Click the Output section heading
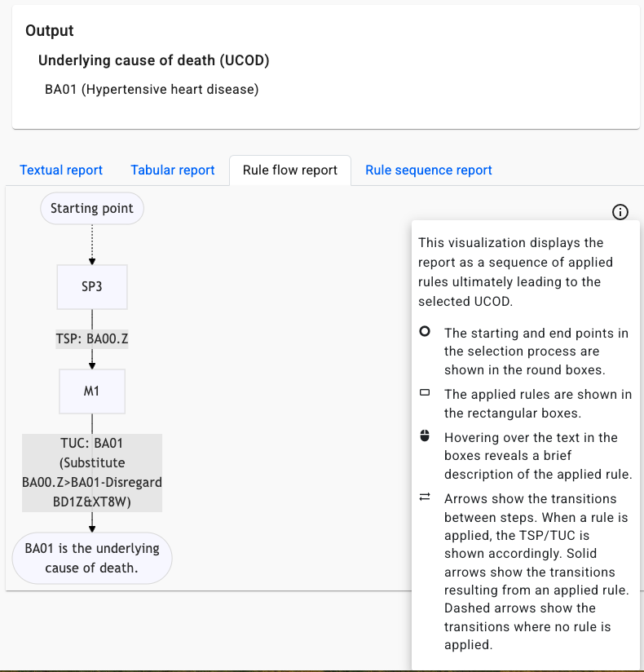The image size is (644, 672). pos(50,31)
